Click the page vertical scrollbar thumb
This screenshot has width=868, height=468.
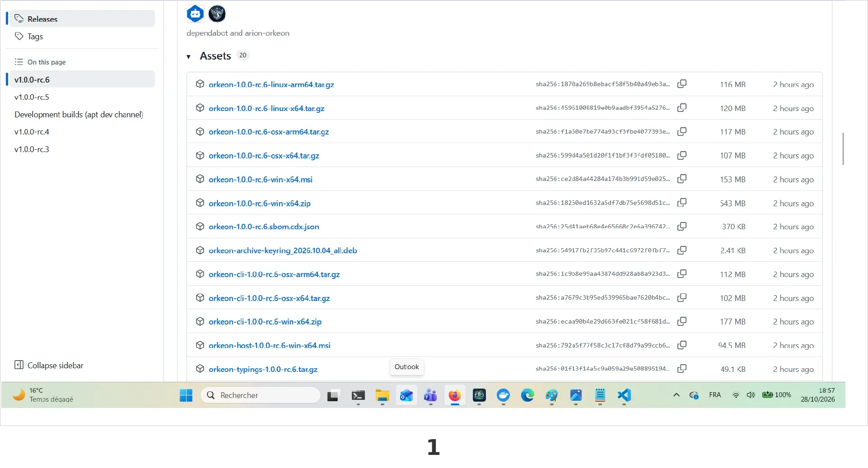843,148
